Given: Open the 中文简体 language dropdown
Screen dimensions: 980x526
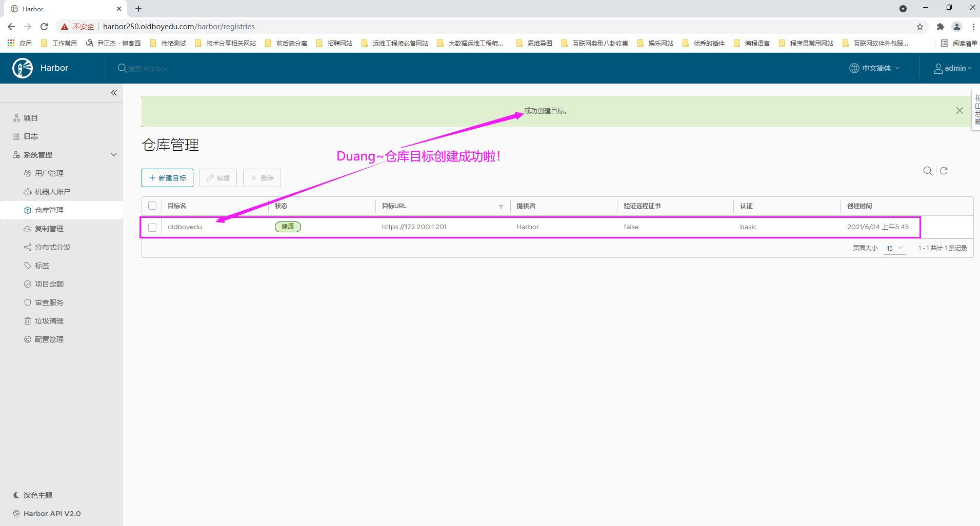Looking at the screenshot, I should 875,68.
